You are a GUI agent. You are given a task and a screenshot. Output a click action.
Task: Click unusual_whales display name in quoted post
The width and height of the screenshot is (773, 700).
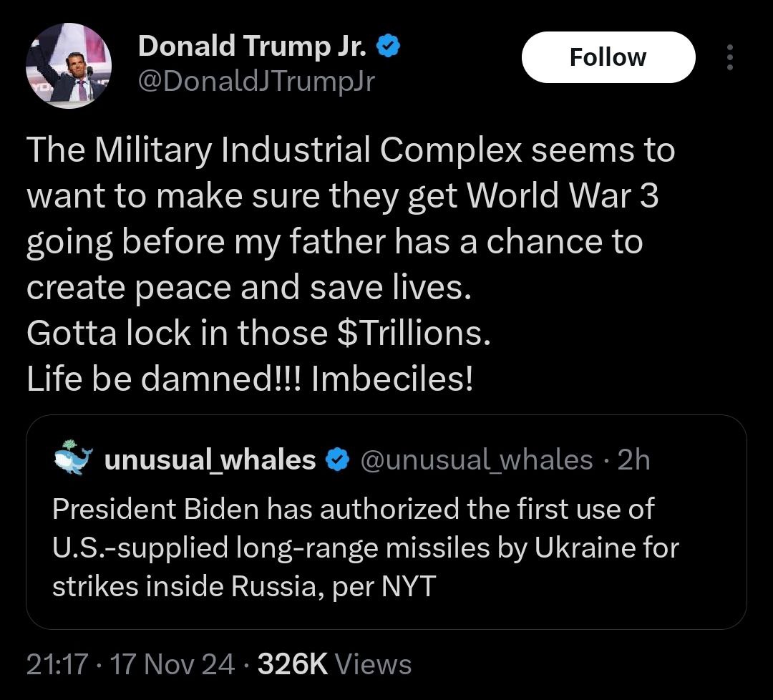[x=210, y=460]
